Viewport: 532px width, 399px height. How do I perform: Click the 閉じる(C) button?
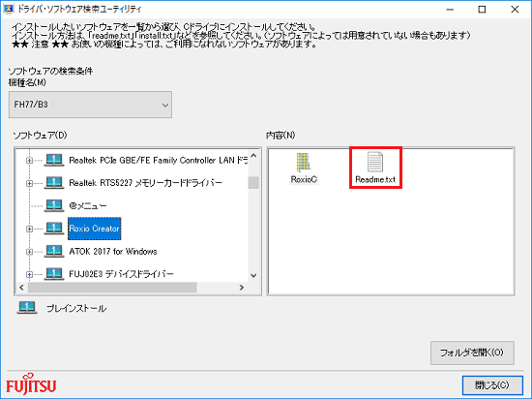pos(492,385)
